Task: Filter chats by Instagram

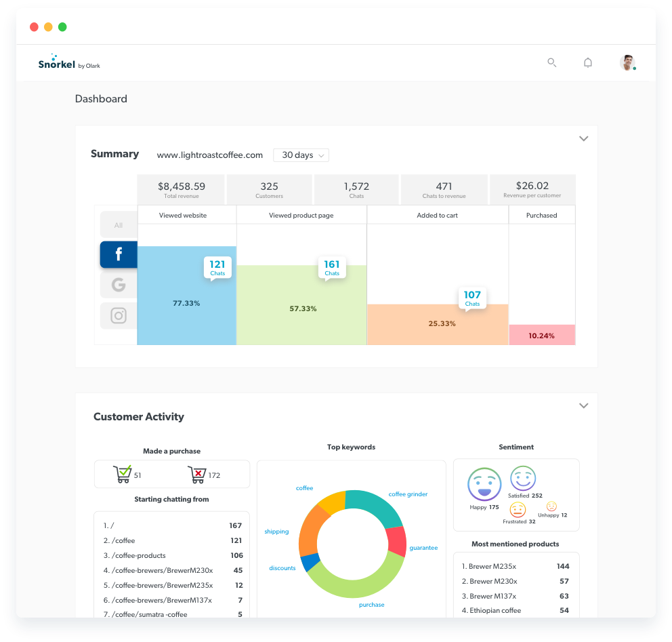Action: pos(119,315)
